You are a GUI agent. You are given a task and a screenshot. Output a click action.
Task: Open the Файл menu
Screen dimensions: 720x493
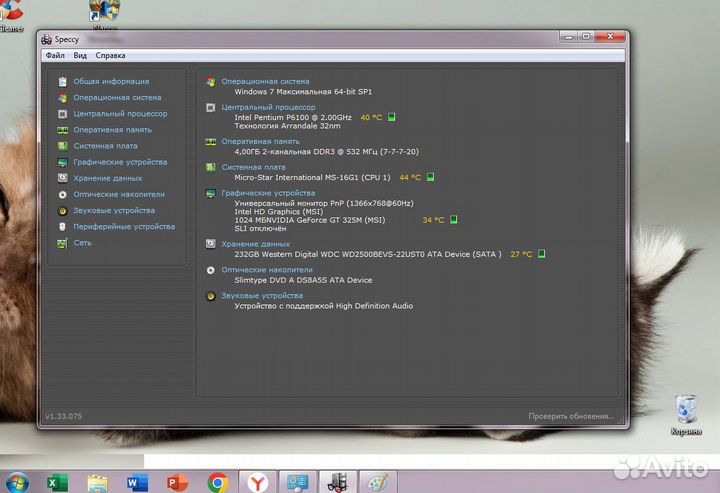(55, 56)
